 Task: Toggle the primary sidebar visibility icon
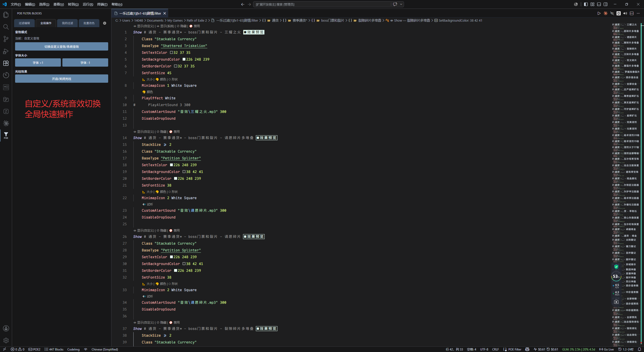click(586, 4)
